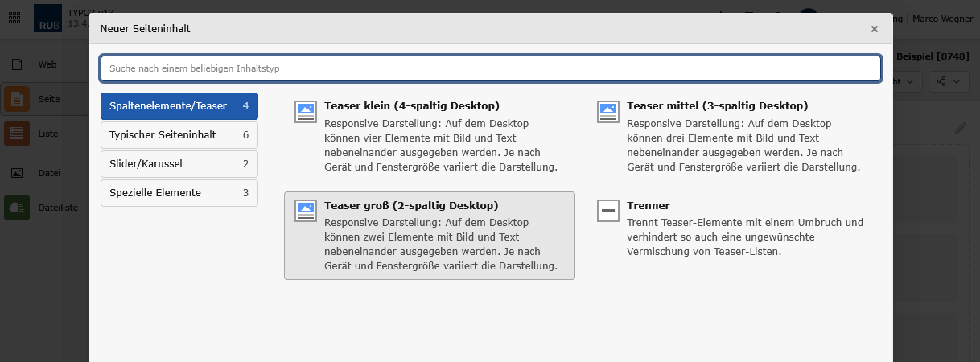The height and width of the screenshot is (362, 980).
Task: Click the Teaser klein image-text icon
Action: [x=306, y=112]
